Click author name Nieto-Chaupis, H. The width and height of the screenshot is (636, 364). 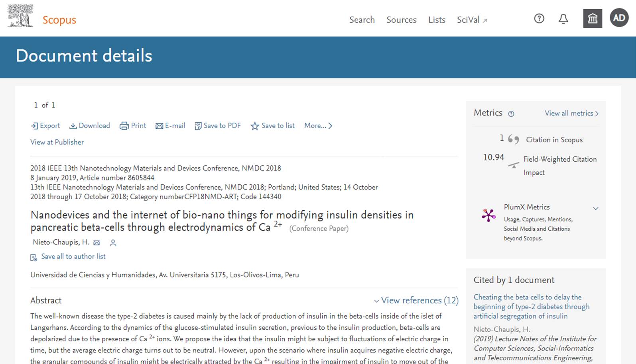coord(61,242)
